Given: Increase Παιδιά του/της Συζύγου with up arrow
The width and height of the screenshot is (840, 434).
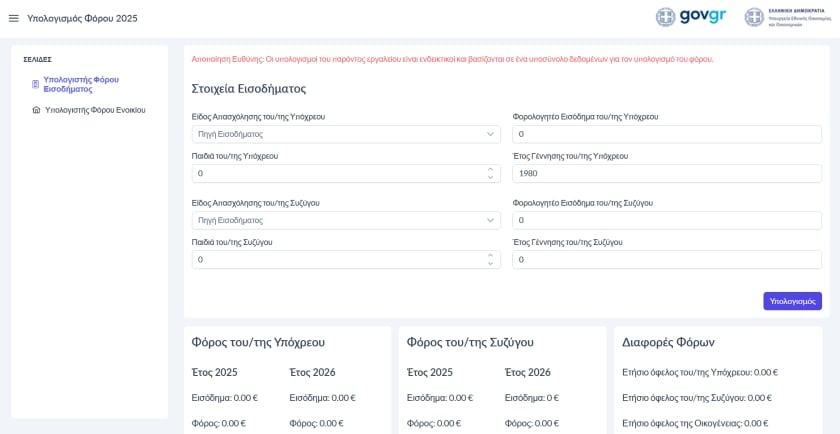Looking at the screenshot, I should tap(490, 255).
